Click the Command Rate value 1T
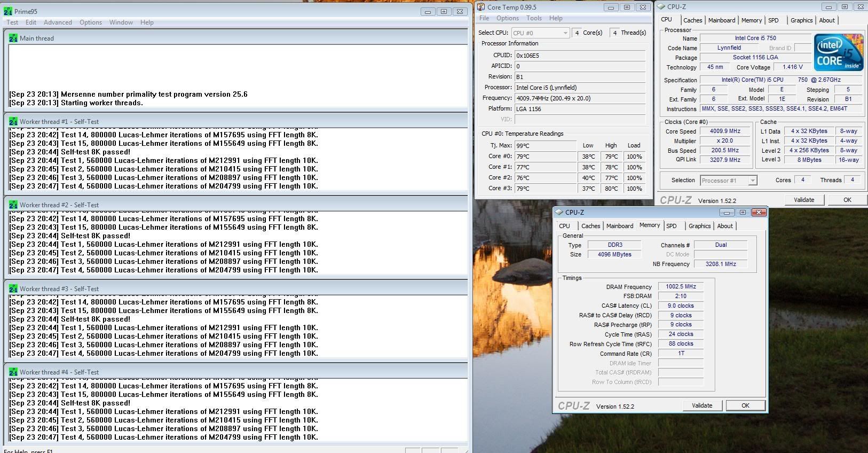868x453 pixels. [x=681, y=354]
